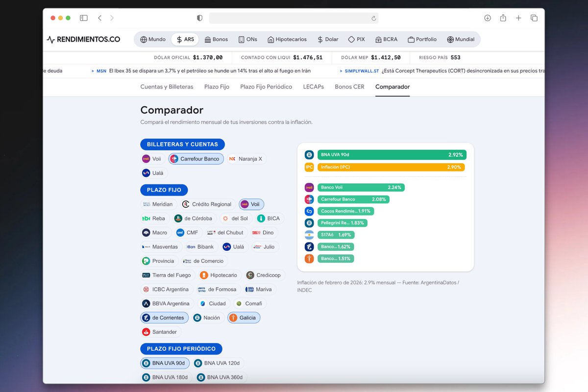Screen dimensions: 588x392
Task: Open Safari downloads icon
Action: tap(488, 18)
